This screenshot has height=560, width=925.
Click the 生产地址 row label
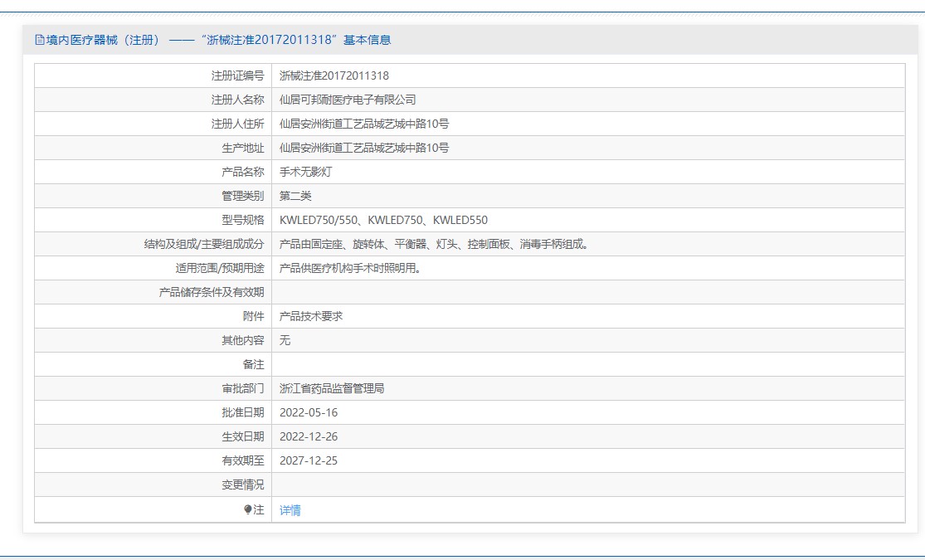pos(243,149)
